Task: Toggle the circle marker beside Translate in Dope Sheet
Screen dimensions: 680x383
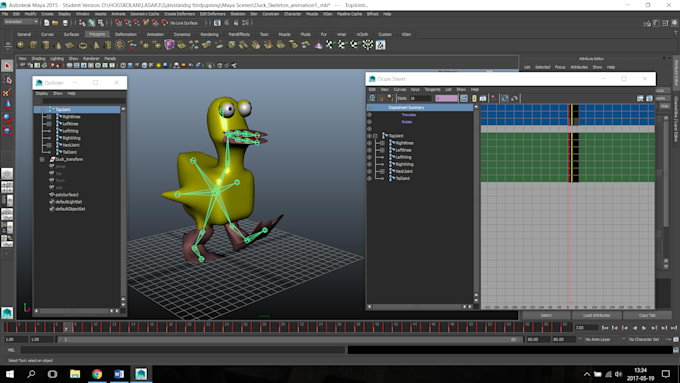Action: coord(369,115)
